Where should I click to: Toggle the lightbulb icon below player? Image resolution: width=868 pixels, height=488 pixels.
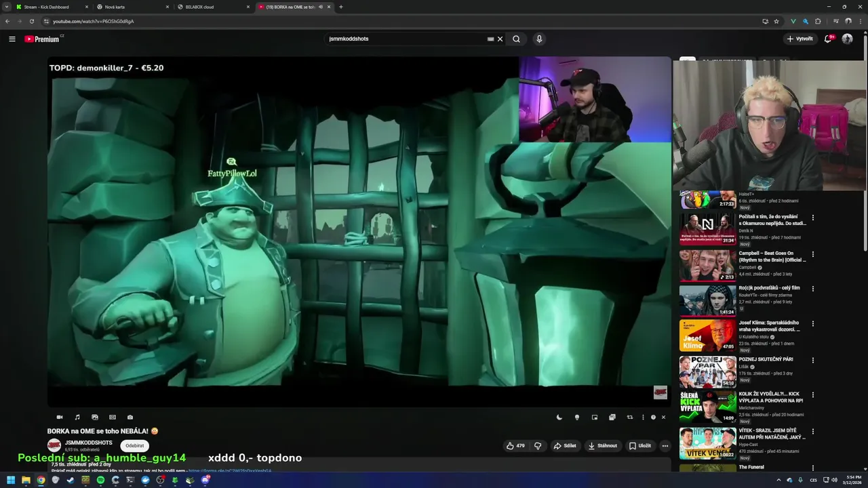577,417
